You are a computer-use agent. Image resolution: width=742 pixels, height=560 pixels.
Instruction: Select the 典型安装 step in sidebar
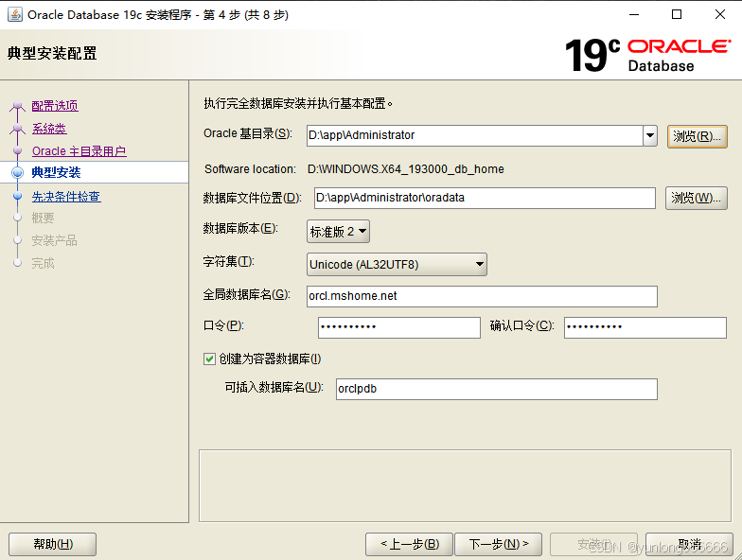click(x=56, y=172)
